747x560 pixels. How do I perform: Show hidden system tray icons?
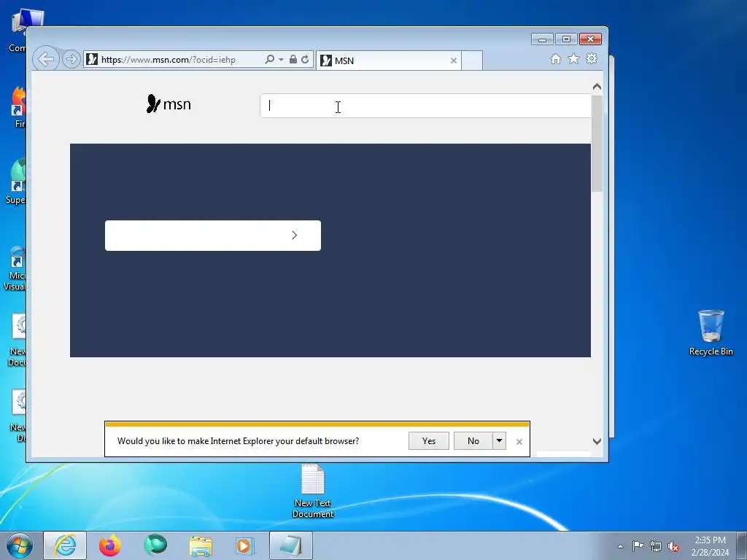coord(620,546)
